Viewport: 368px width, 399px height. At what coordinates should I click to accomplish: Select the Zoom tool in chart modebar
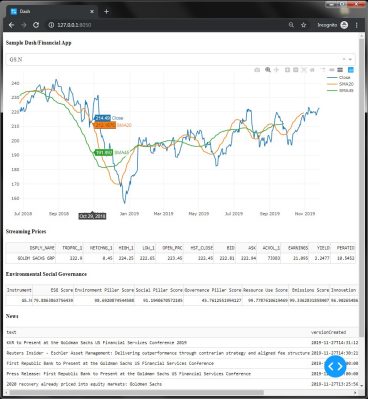268,70
